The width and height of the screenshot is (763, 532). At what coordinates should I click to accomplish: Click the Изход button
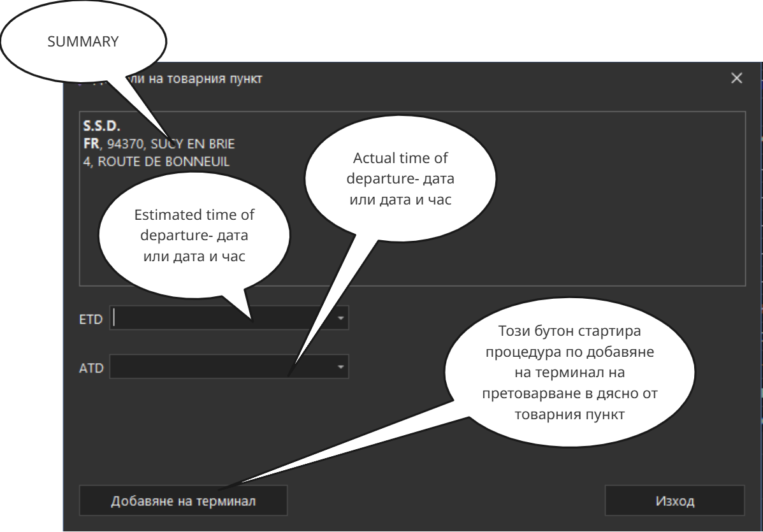(674, 501)
